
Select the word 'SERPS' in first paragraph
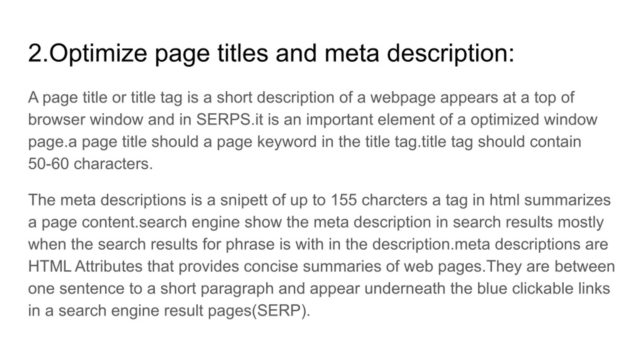(223, 119)
